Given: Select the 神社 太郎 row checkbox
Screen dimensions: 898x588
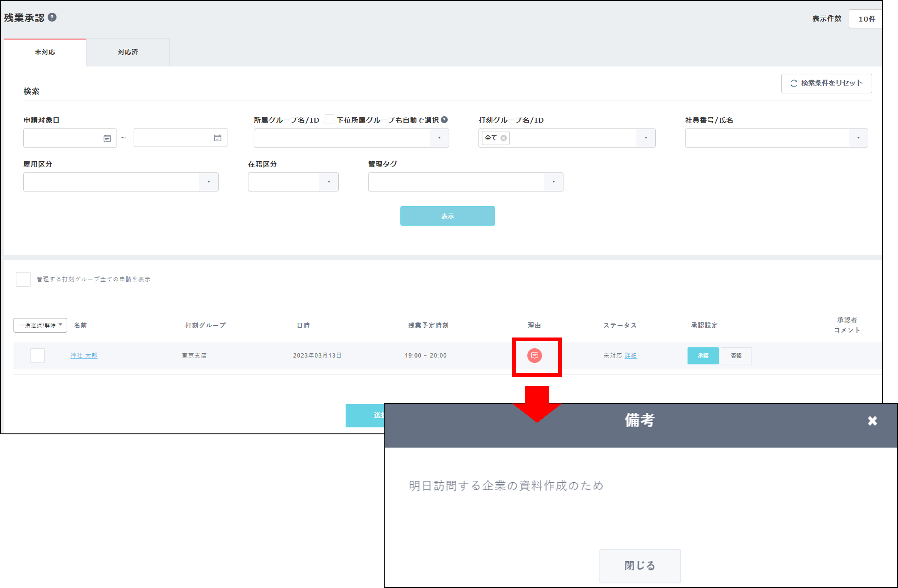Looking at the screenshot, I should pyautogui.click(x=37, y=355).
